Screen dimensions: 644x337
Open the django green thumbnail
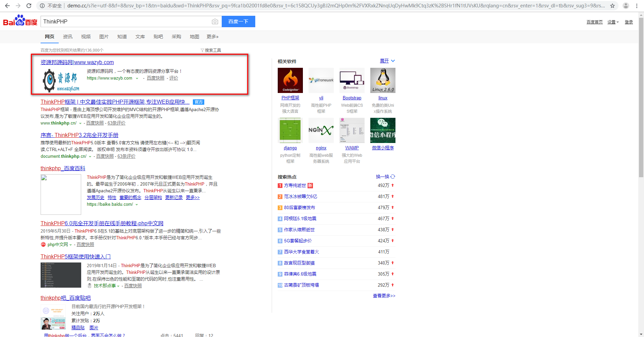290,130
